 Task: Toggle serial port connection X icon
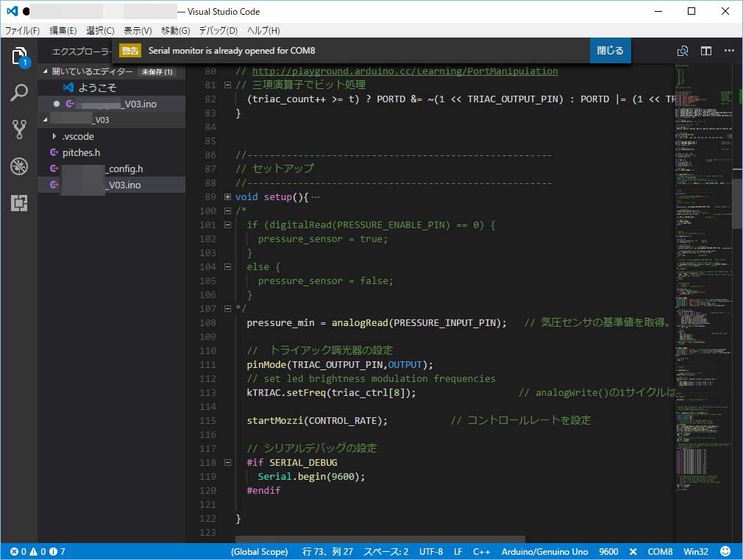point(633,551)
